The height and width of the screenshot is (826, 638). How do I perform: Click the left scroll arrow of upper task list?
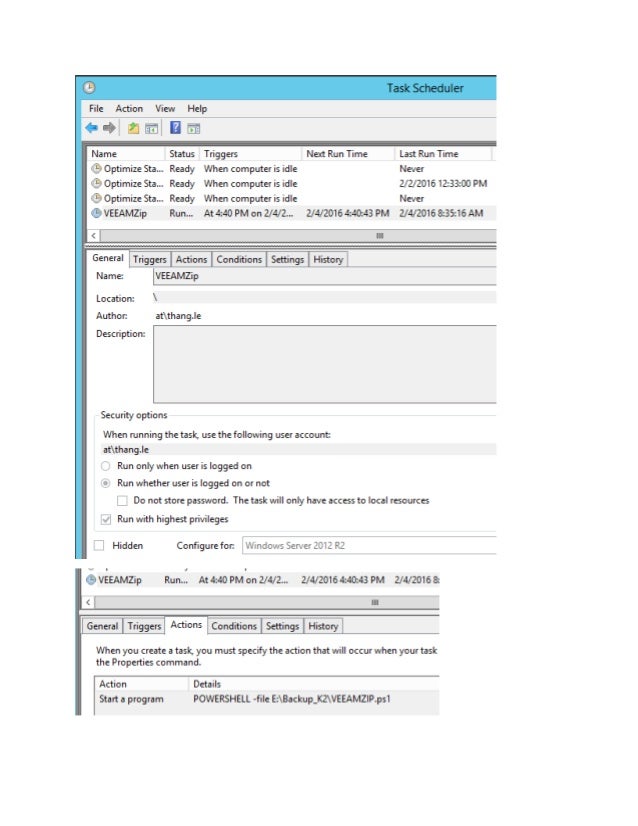[93, 235]
